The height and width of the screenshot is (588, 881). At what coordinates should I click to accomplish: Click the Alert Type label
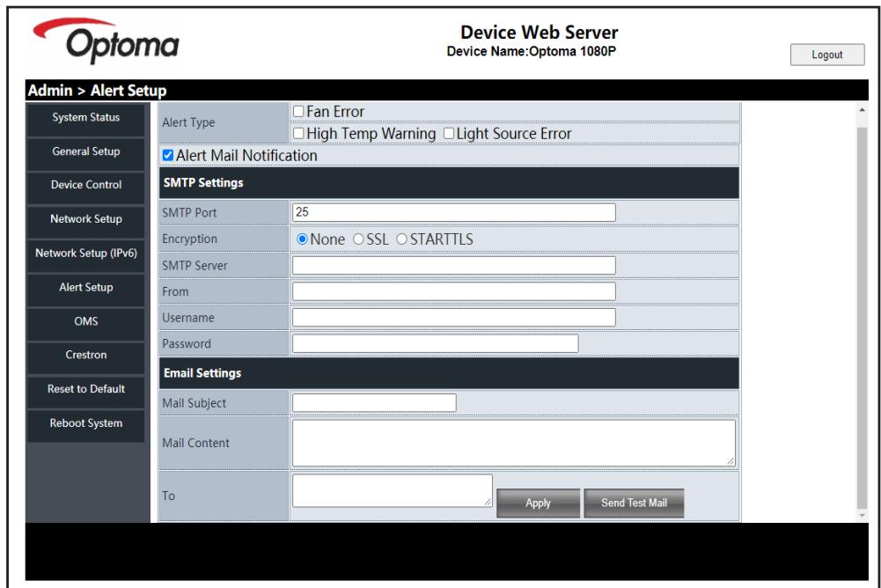(x=188, y=122)
